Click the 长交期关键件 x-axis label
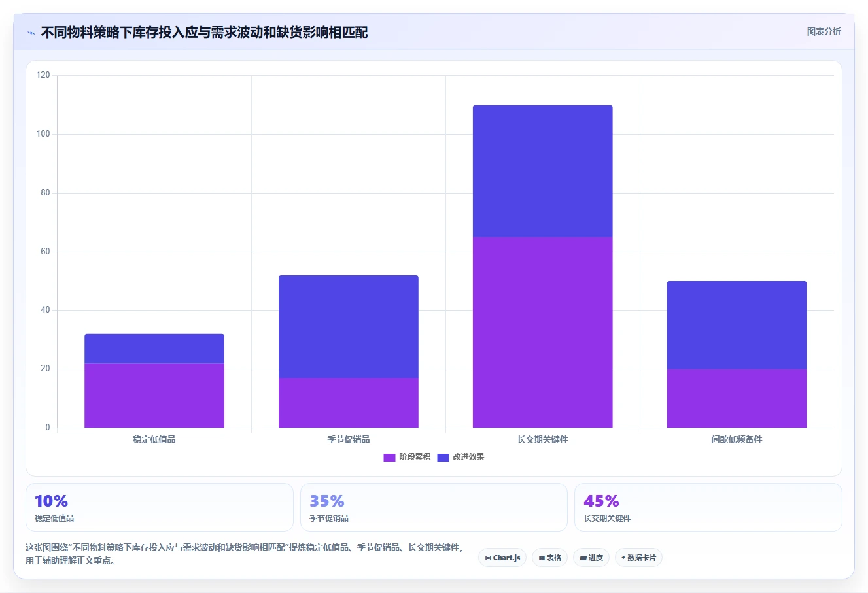Image resolution: width=868 pixels, height=593 pixels. [543, 439]
